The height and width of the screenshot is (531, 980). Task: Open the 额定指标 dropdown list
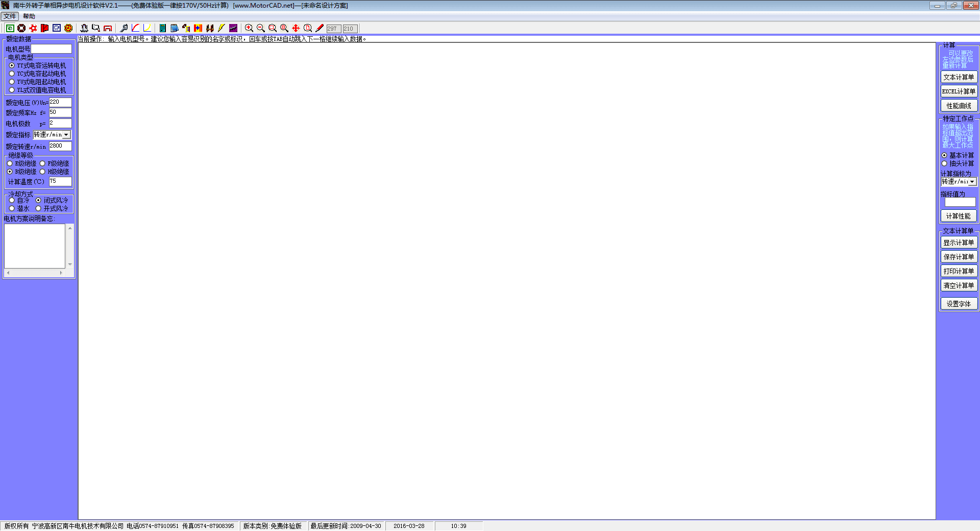click(66, 135)
